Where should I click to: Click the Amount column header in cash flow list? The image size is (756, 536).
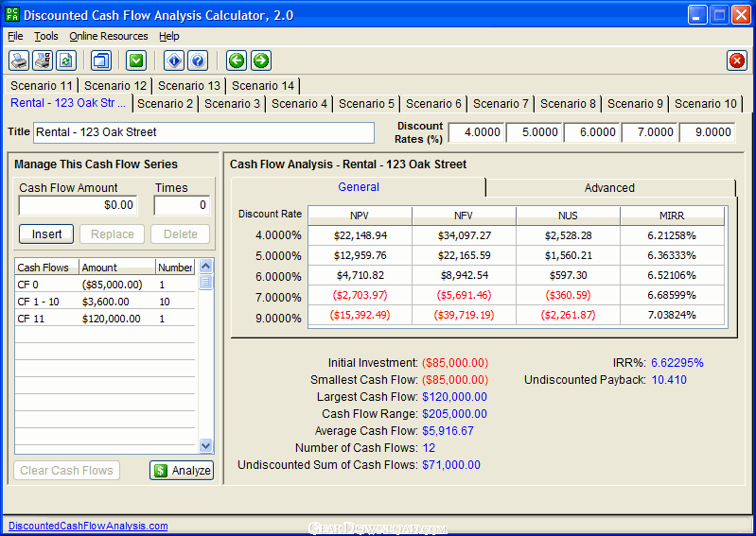(x=117, y=268)
